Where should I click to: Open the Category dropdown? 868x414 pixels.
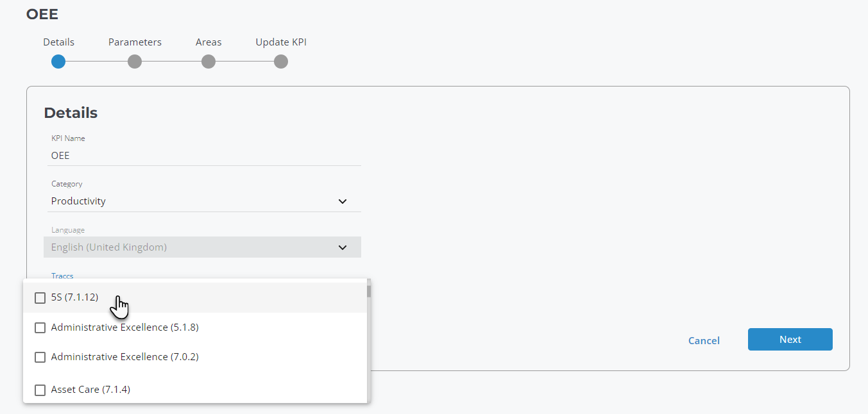click(343, 201)
